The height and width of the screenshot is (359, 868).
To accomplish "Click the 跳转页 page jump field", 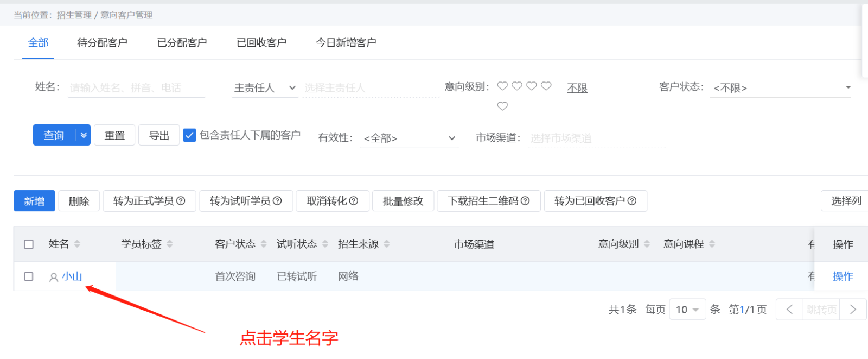I will 821,310.
